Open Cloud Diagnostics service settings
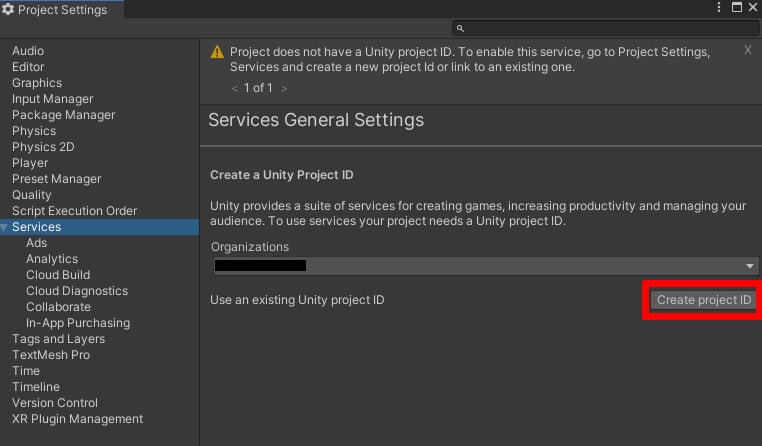 (77, 291)
